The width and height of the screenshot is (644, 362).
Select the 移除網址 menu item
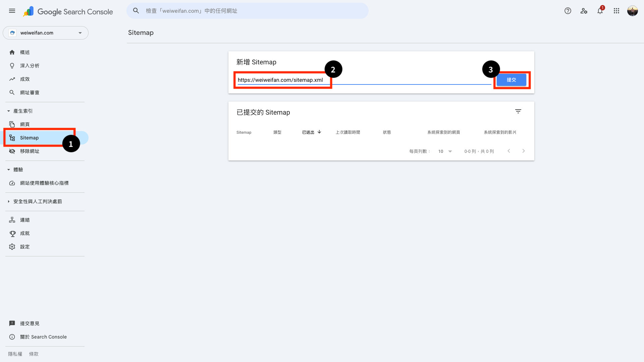click(x=30, y=151)
